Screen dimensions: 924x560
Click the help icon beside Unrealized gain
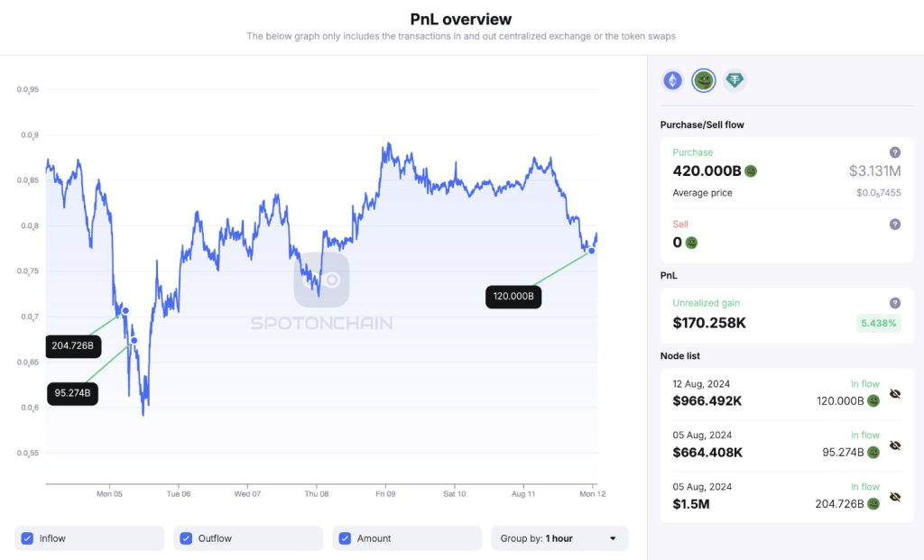pyautogui.click(x=895, y=303)
